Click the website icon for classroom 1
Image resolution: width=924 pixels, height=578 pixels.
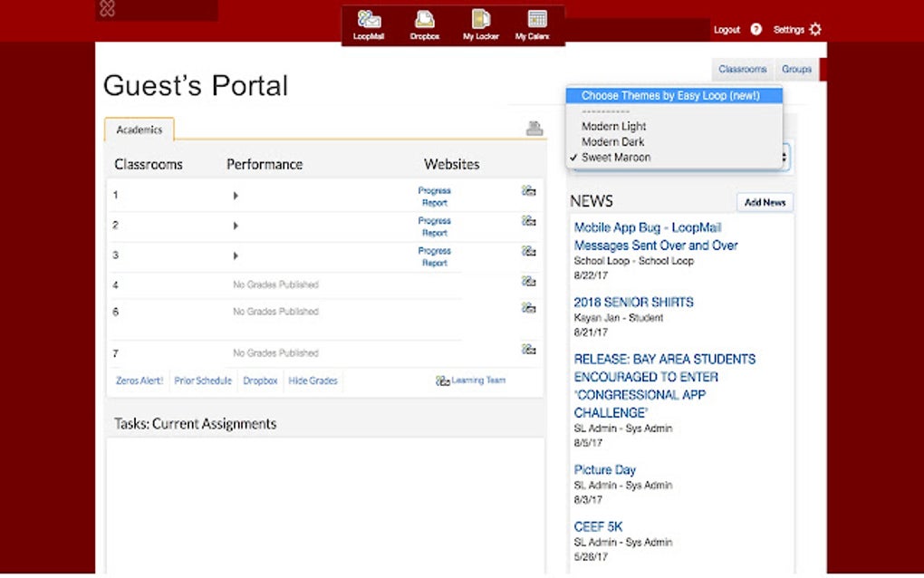tap(528, 193)
